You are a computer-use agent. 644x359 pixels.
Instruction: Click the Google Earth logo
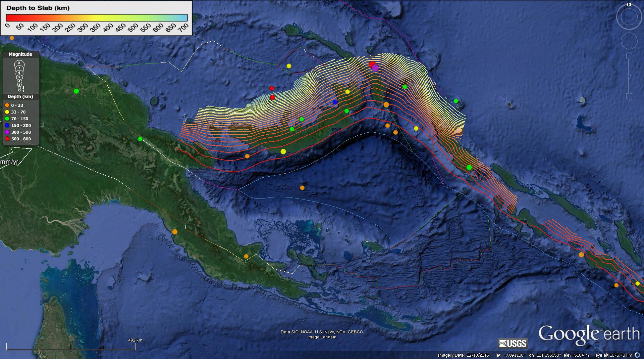click(589, 334)
